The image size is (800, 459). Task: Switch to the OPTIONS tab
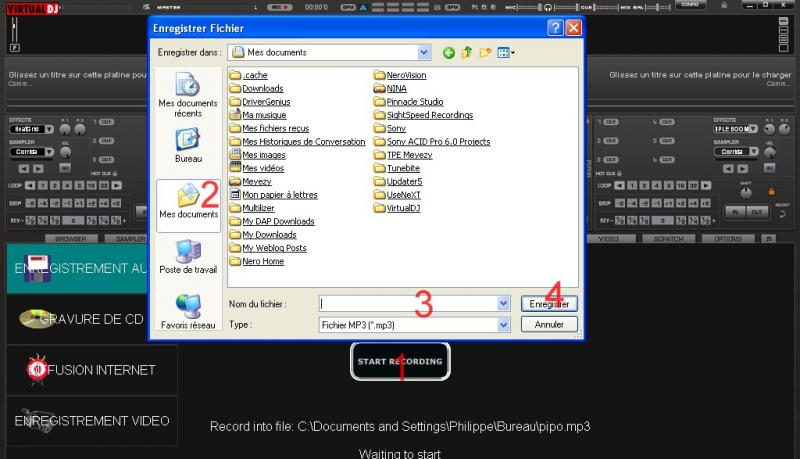tap(728, 239)
